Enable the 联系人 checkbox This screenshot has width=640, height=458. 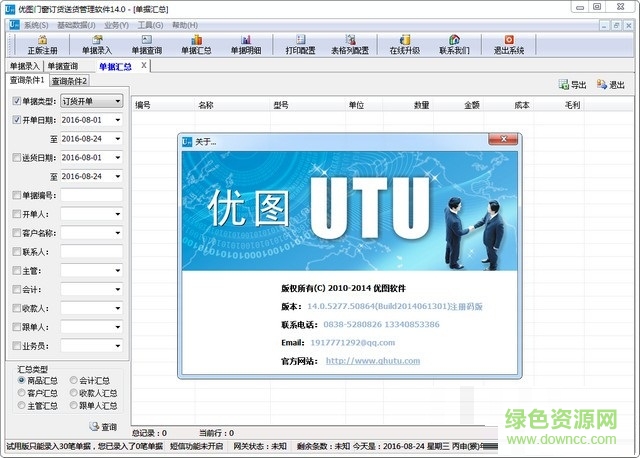pos(16,251)
